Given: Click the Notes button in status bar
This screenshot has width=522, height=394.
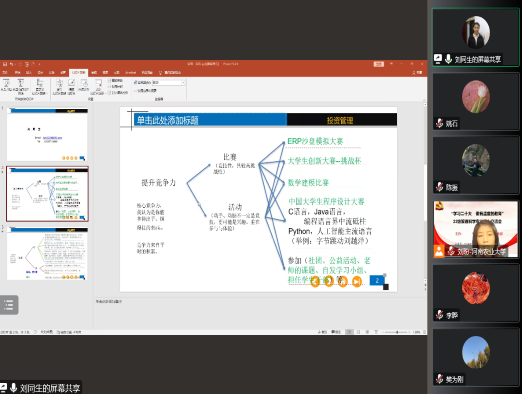Looking at the screenshot, I should click(x=322, y=332).
